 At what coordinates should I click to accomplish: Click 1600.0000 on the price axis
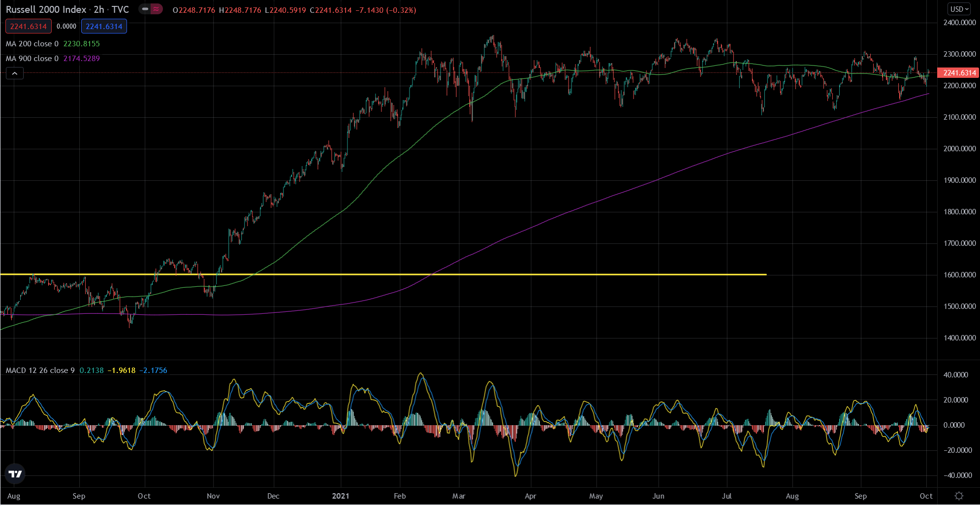coord(959,275)
